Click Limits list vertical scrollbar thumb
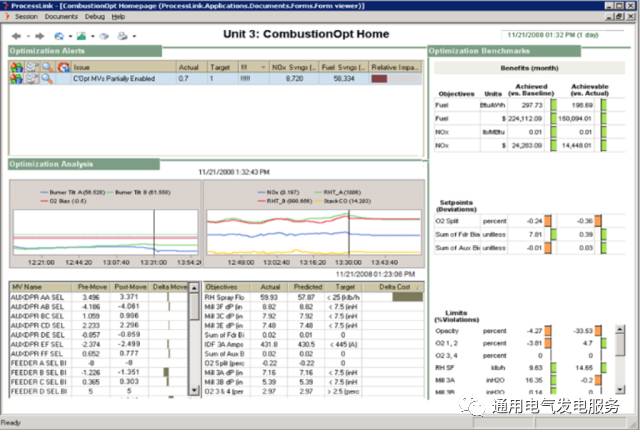640x435 pixels. pyautogui.click(x=620, y=345)
